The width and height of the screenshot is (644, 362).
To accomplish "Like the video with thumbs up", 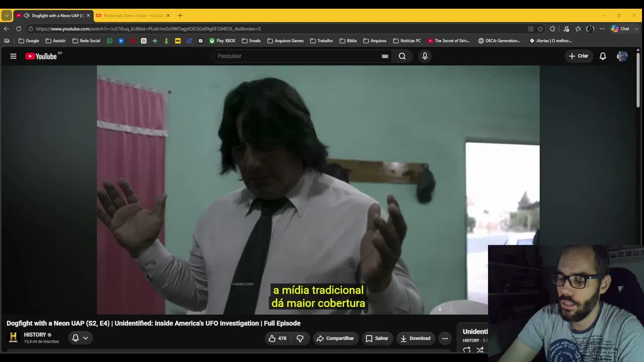I will pyautogui.click(x=278, y=338).
